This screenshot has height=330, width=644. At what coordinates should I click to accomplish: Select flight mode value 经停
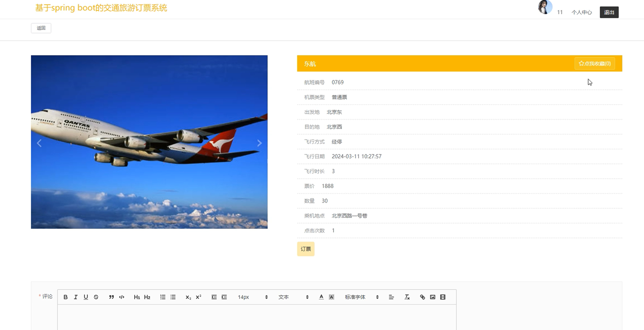tap(337, 142)
